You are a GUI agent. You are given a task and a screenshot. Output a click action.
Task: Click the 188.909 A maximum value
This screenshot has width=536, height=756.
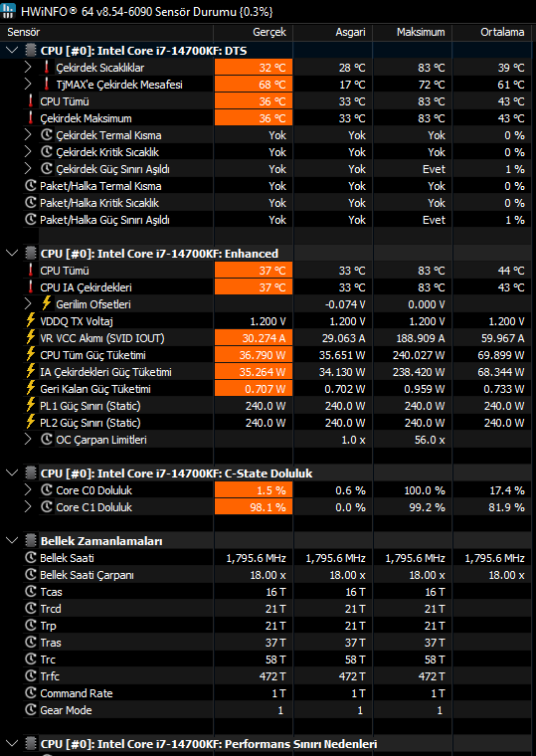pos(420,338)
